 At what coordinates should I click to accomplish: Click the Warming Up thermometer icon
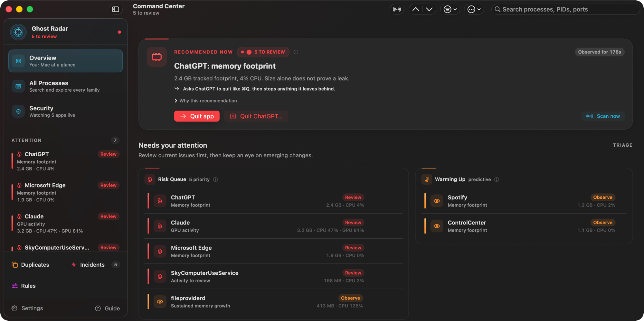point(427,179)
